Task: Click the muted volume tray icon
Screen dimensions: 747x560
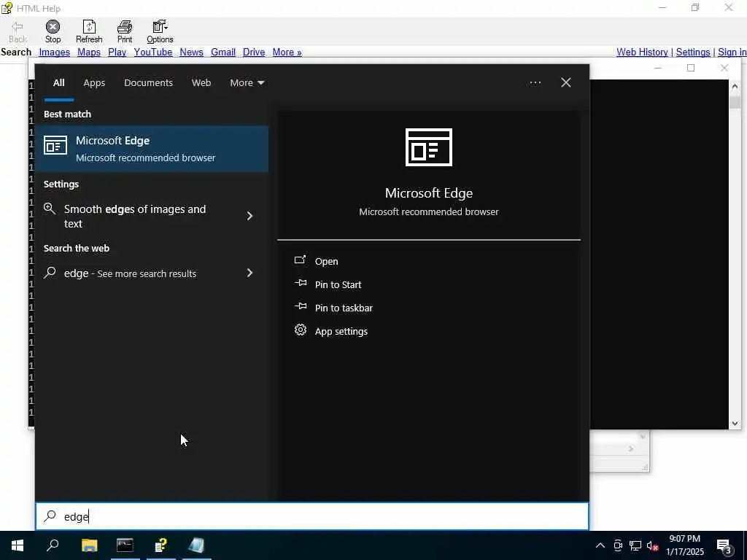Action: (x=651, y=545)
